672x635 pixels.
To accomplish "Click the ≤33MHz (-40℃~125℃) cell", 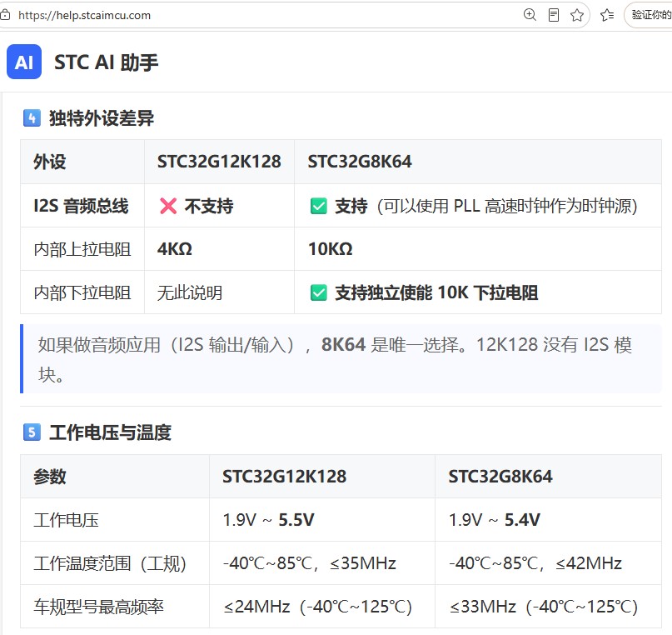I will [x=544, y=607].
